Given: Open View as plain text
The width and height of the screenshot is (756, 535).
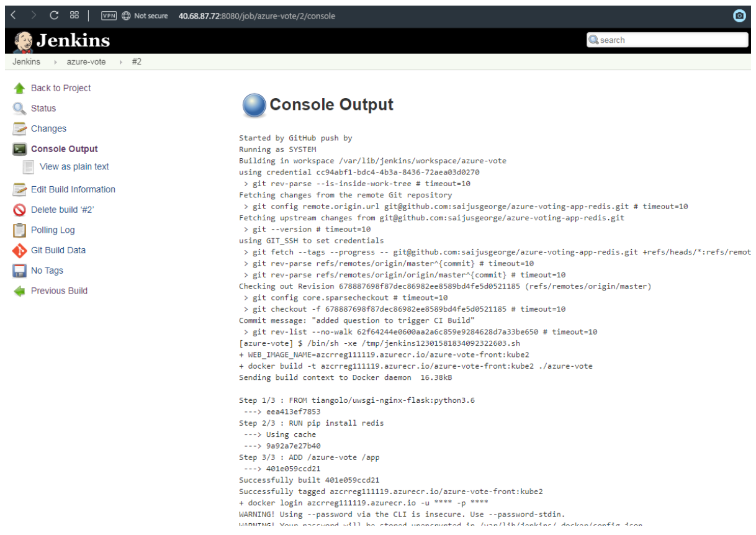Looking at the screenshot, I should [x=74, y=166].
